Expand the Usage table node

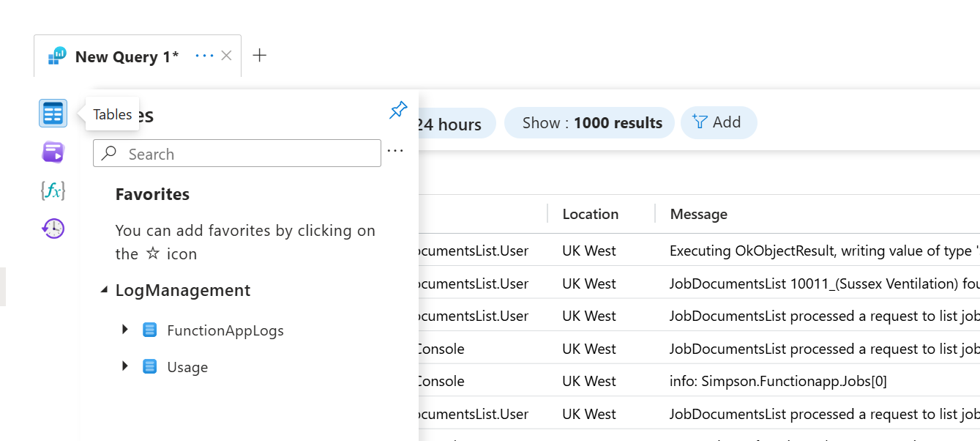coord(126,367)
